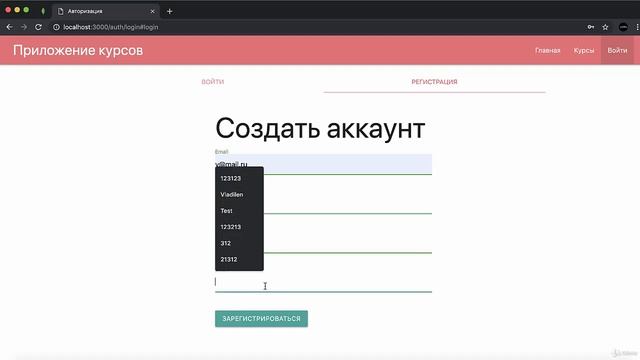Bookmark this page with the star icon
The height and width of the screenshot is (360, 640).
pyautogui.click(x=605, y=27)
